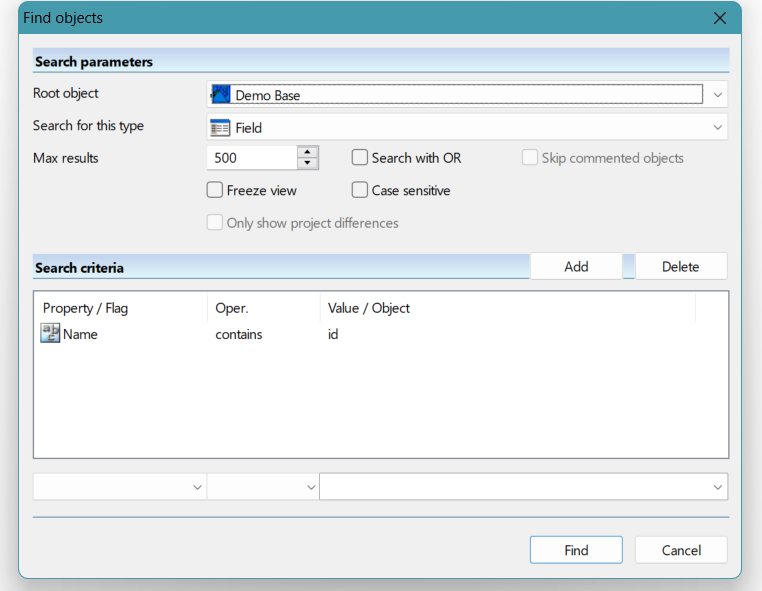Click the Max results input field
The height and width of the screenshot is (591, 762).
[x=252, y=158]
